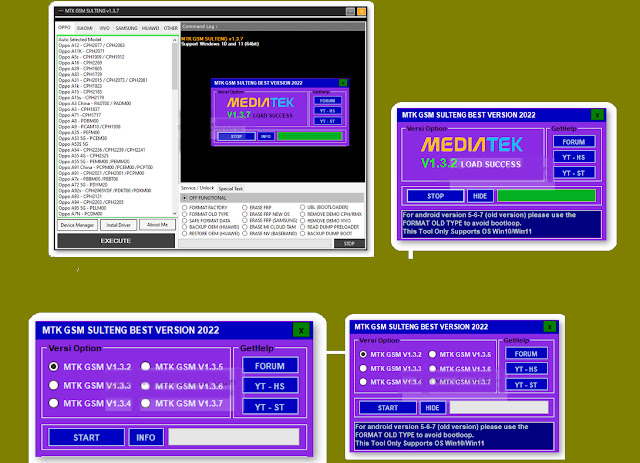Click STOP at main window bottom right
The height and width of the screenshot is (463, 640).
(349, 244)
